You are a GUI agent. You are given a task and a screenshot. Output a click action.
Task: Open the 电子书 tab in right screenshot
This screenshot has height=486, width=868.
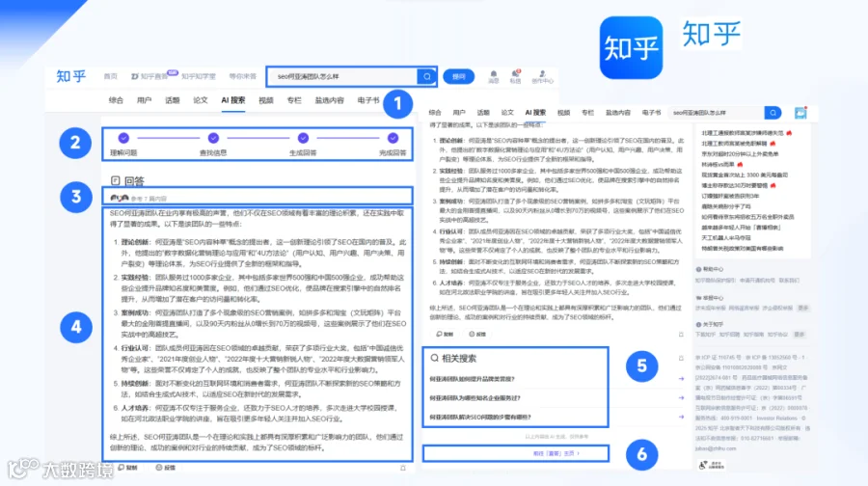coord(652,113)
